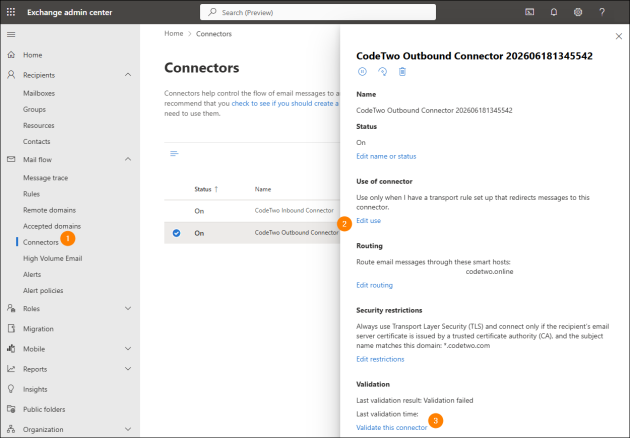Open Alert policies in sidebar
The width and height of the screenshot is (630, 438).
[x=43, y=291]
